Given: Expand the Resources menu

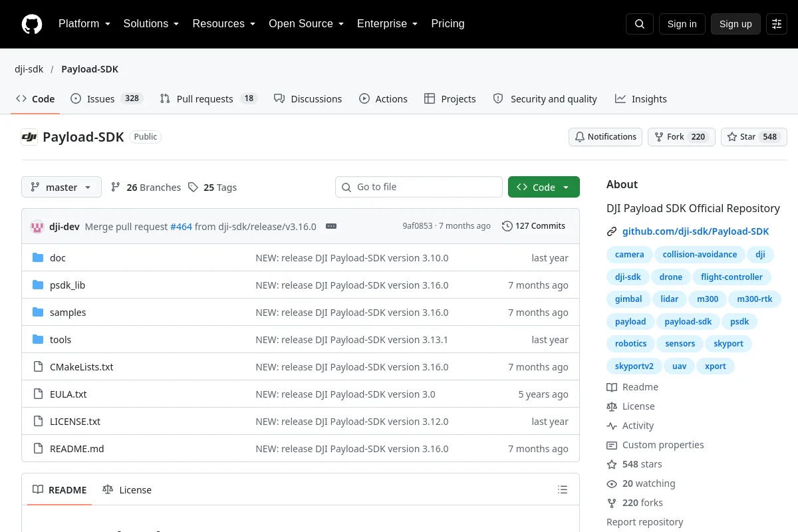Looking at the screenshot, I should click(224, 24).
